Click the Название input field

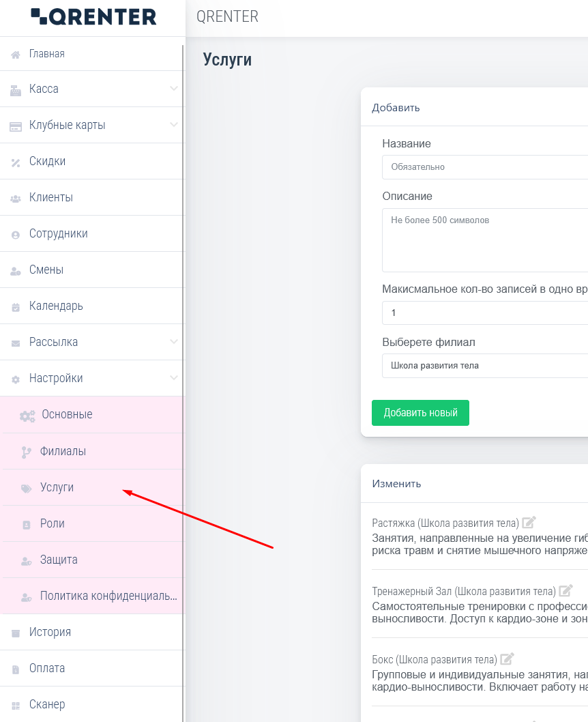click(484, 167)
